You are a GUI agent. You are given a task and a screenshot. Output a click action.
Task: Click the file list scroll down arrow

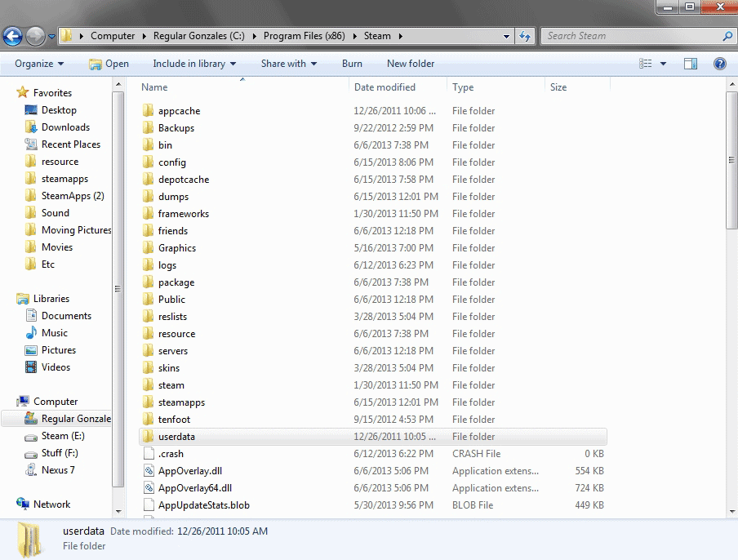[x=731, y=511]
